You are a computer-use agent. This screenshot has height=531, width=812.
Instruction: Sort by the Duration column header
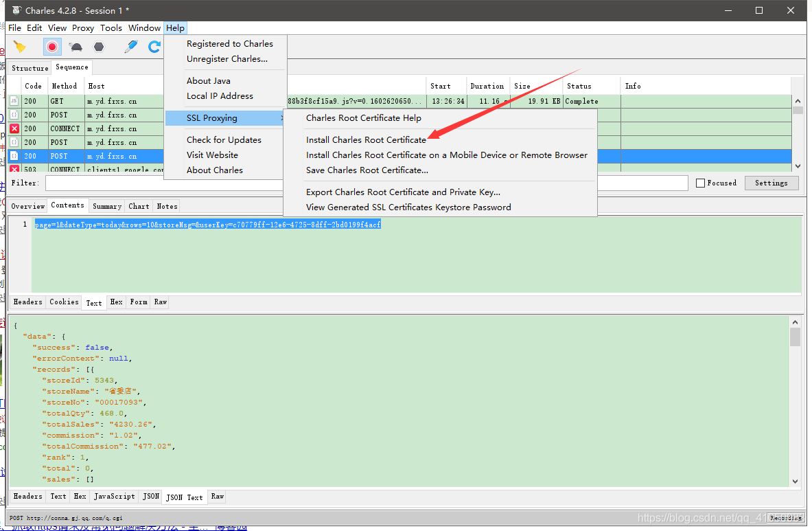[487, 86]
